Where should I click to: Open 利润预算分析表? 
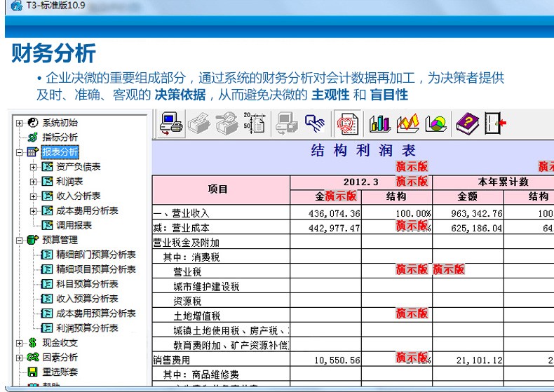pos(87,328)
